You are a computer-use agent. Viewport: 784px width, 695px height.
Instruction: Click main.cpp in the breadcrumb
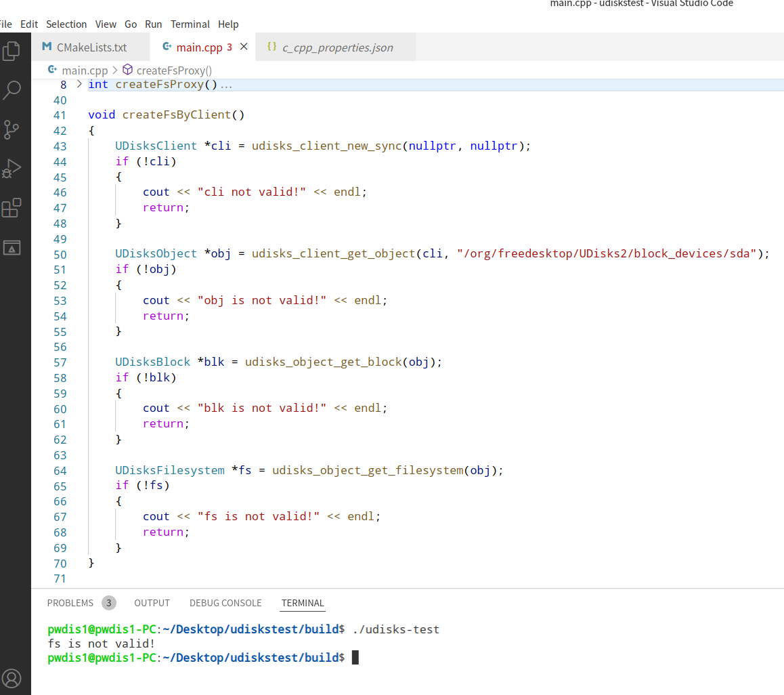click(85, 70)
